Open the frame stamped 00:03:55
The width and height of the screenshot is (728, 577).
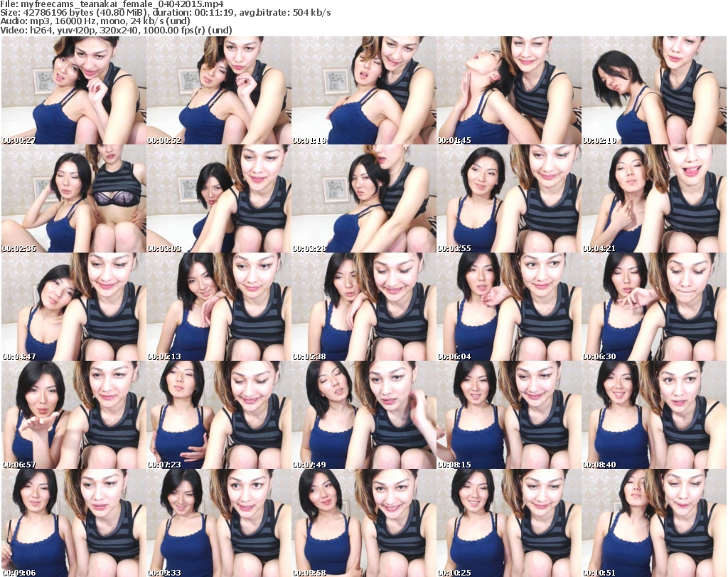coord(509,198)
